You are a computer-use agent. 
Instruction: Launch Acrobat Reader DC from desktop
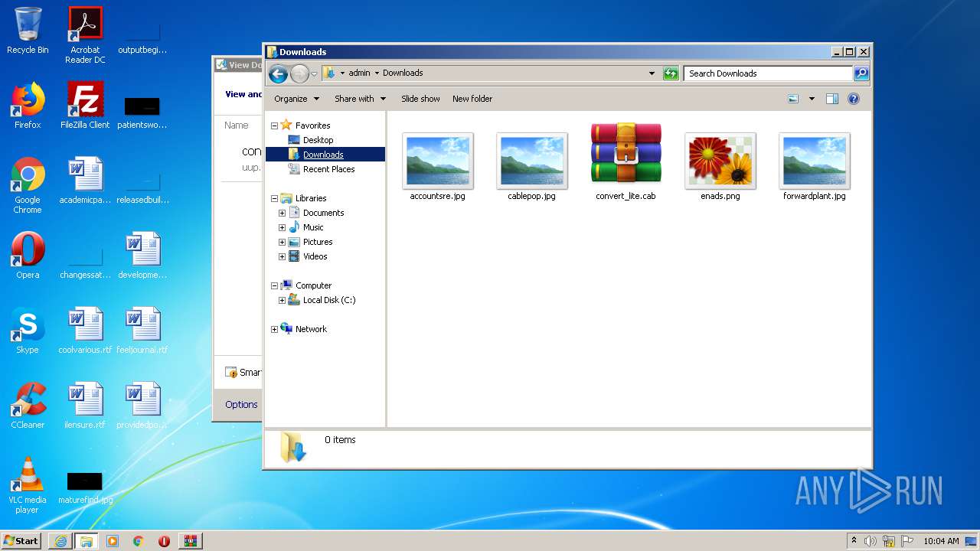[x=85, y=34]
